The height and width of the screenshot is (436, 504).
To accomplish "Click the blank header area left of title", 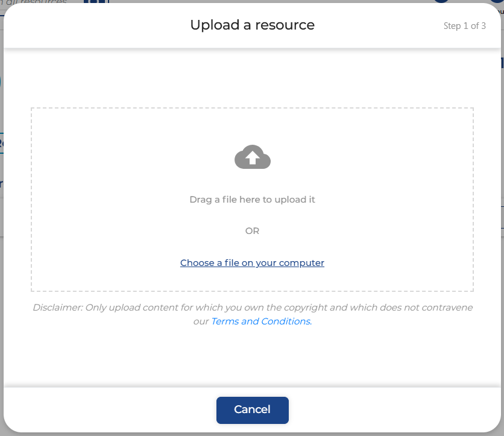I will tap(90, 25).
